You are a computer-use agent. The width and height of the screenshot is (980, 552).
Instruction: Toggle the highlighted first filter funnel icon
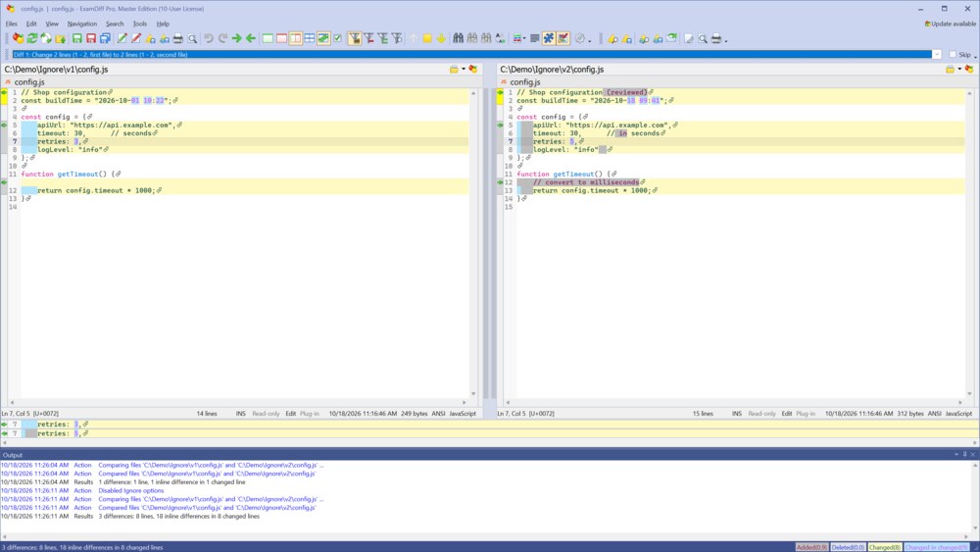tap(355, 39)
